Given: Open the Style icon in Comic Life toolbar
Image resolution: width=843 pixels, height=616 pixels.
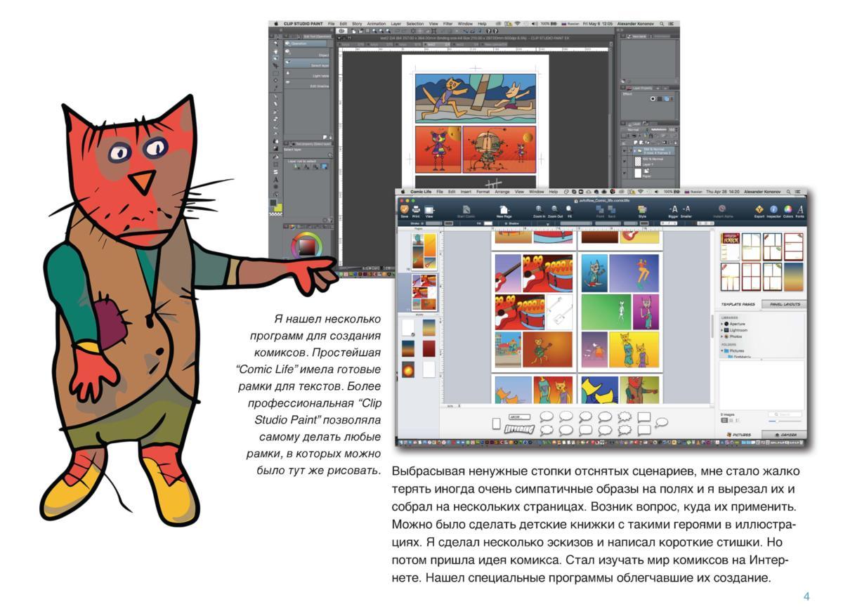Looking at the screenshot, I should tap(642, 209).
